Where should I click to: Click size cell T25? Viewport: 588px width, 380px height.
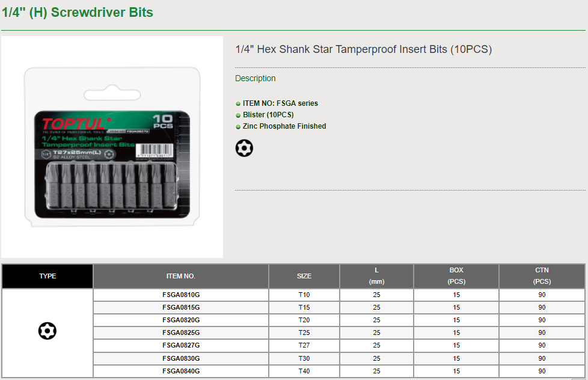click(x=304, y=332)
